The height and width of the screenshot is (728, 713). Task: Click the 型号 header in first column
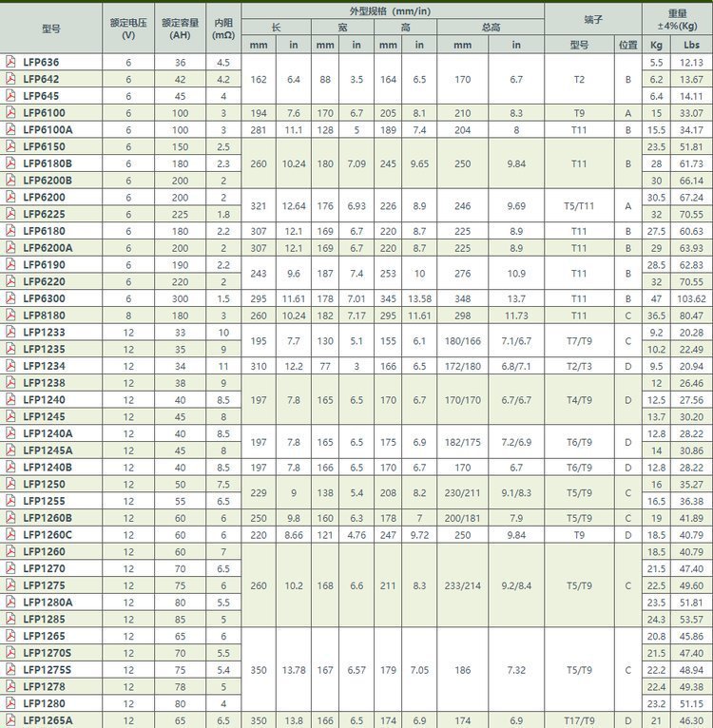coord(51,29)
